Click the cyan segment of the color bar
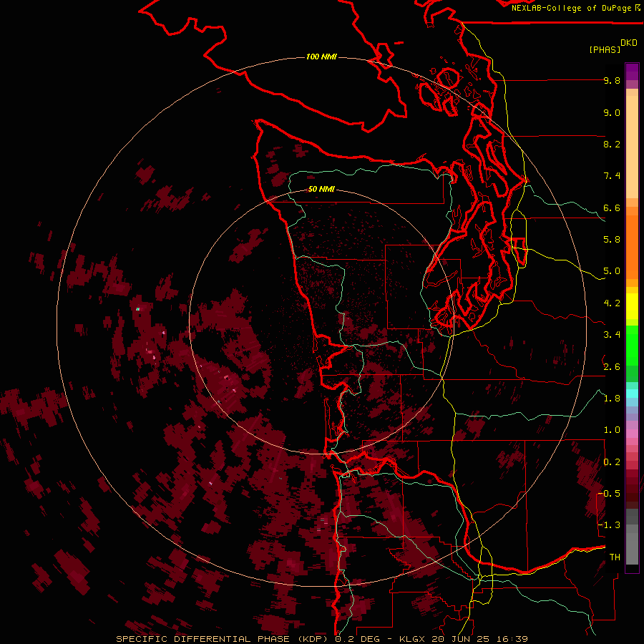Image resolution: width=644 pixels, height=644 pixels. click(x=632, y=394)
